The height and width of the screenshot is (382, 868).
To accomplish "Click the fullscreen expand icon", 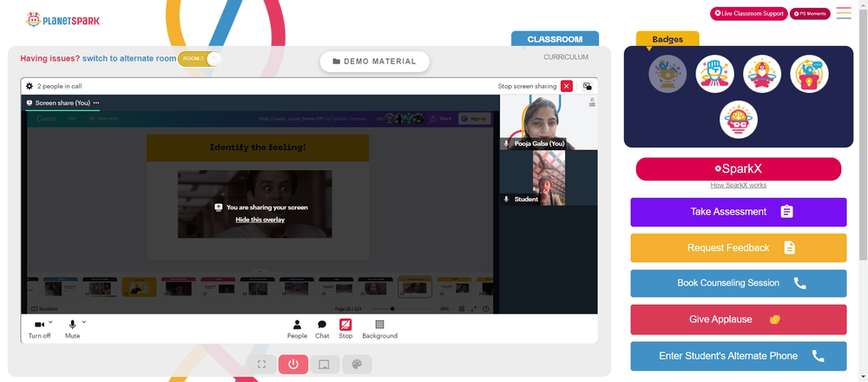I will pyautogui.click(x=262, y=365).
